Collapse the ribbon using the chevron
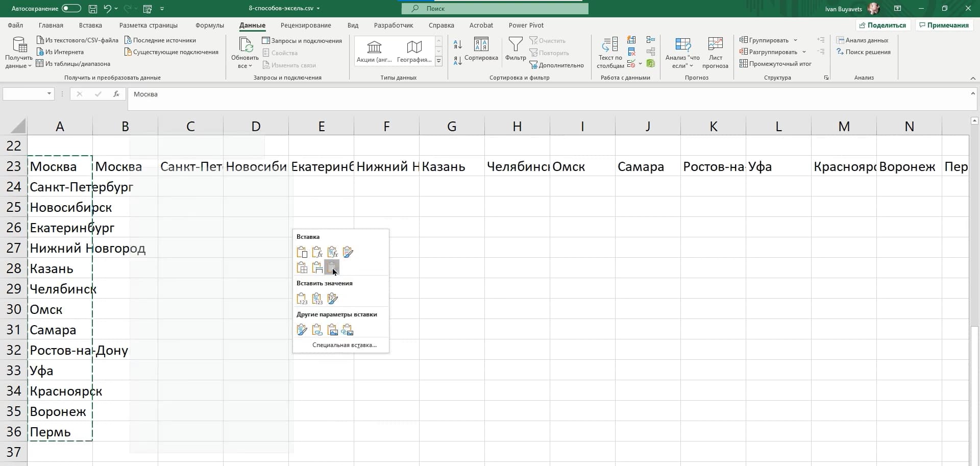The width and height of the screenshot is (980, 466). point(973,78)
